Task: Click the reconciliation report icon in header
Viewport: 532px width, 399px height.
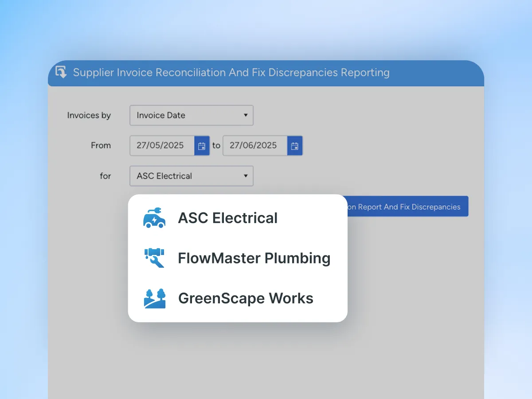Action: point(61,72)
